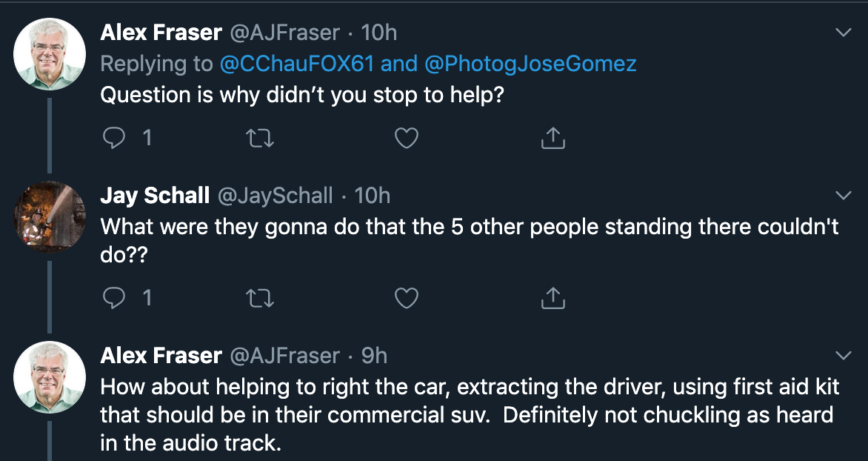
Task: Open the caret menu on Alex Fraser's 9h tweet
Action: point(843,354)
